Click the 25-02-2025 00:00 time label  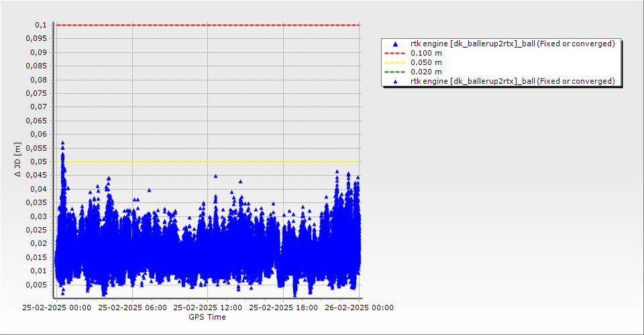56,308
